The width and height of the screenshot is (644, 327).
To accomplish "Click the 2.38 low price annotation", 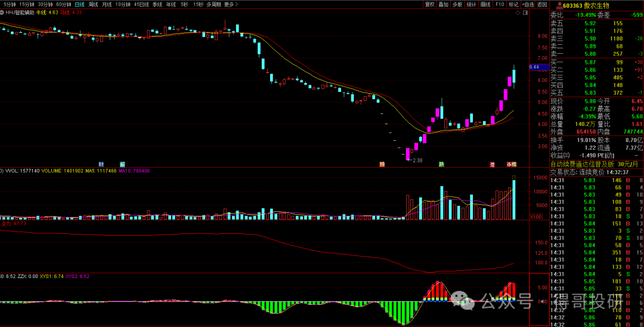I will click(x=417, y=160).
